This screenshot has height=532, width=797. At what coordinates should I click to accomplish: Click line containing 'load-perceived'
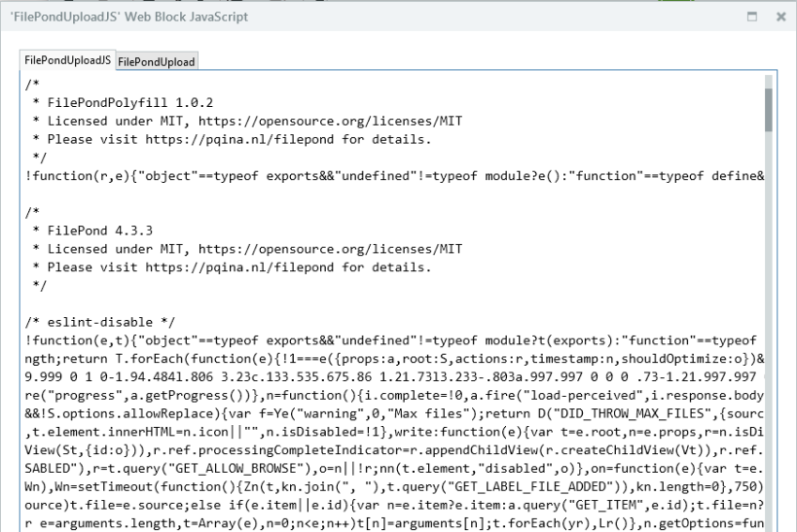coord(394,395)
